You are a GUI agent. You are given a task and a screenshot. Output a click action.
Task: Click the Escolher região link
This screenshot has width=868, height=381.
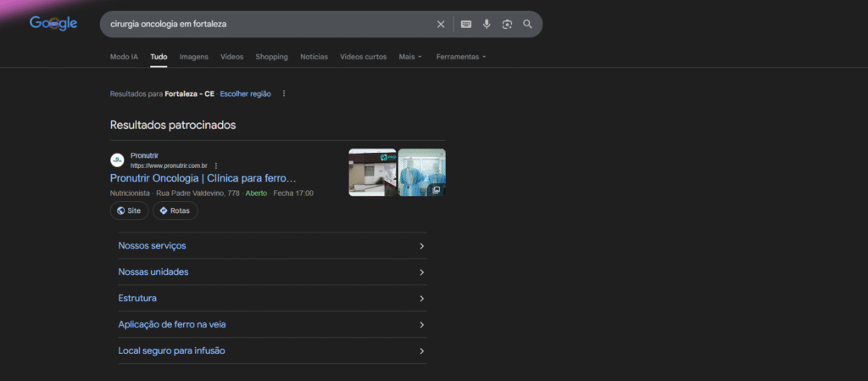[245, 93]
